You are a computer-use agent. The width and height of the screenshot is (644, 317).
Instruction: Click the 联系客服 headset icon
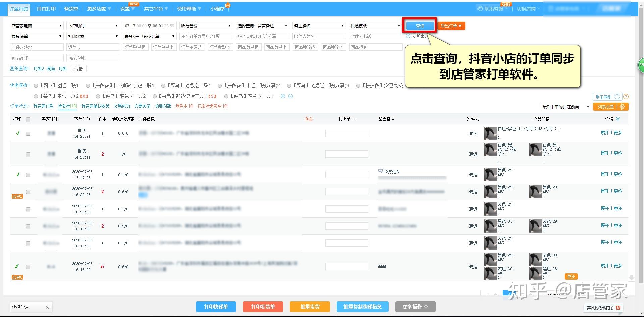point(480,9)
